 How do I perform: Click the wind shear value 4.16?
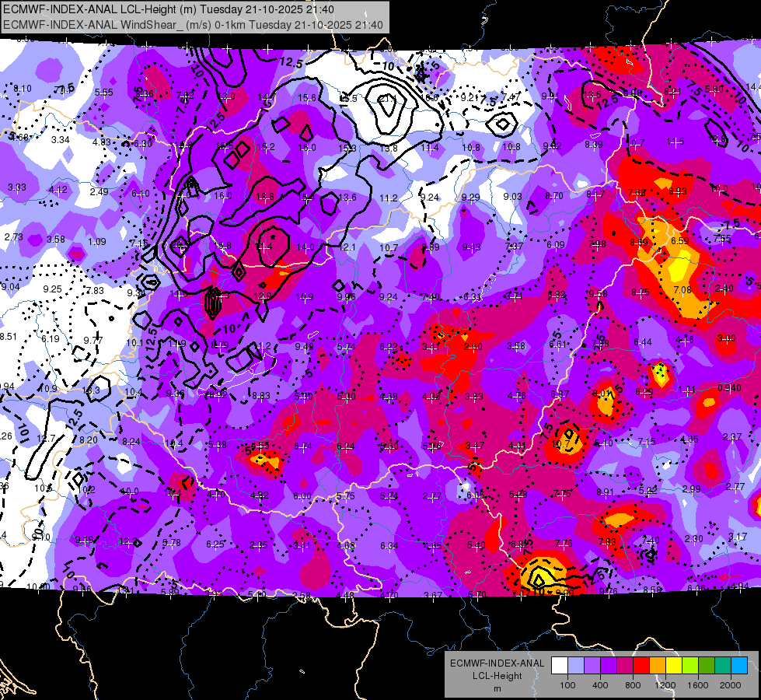685,340
